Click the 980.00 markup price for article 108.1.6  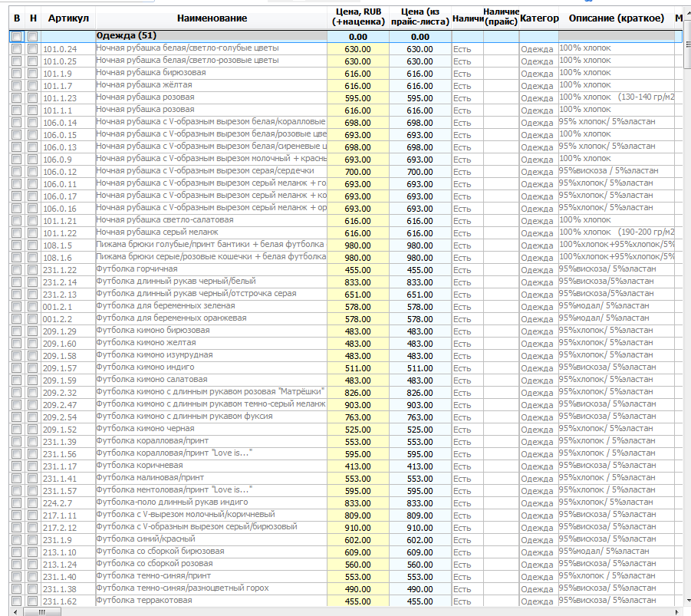click(358, 258)
